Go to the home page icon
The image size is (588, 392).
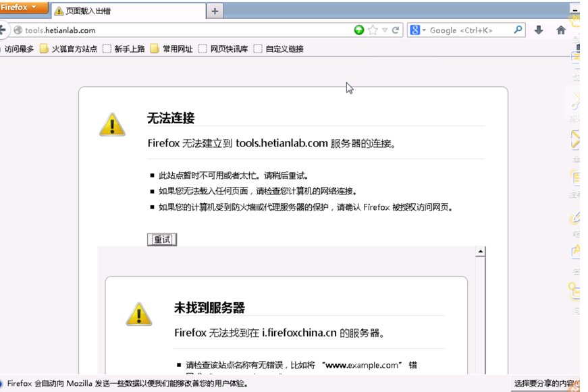pos(561,30)
